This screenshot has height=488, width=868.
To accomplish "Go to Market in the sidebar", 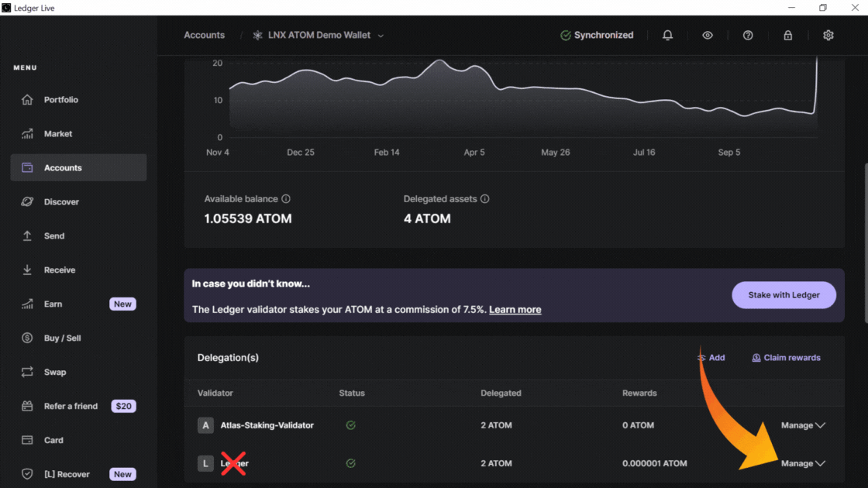I will pos(57,134).
